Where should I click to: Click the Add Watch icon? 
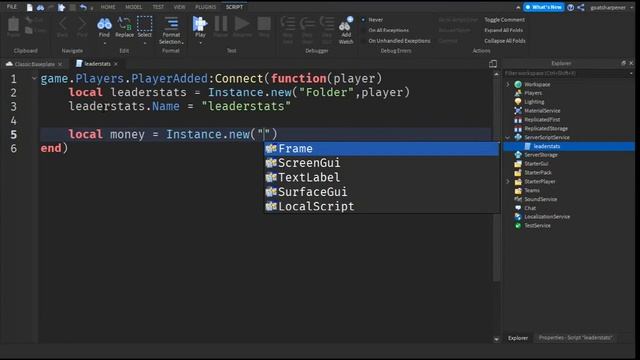[345, 25]
